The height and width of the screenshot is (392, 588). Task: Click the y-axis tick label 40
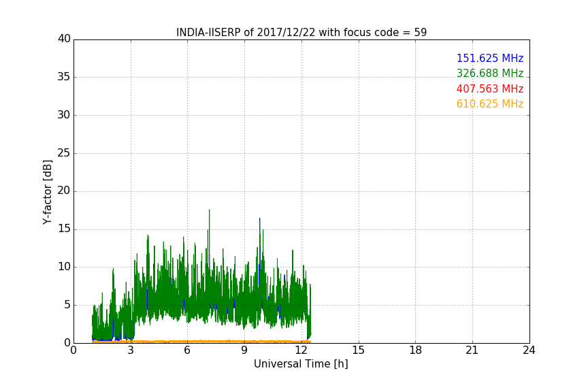pos(64,39)
